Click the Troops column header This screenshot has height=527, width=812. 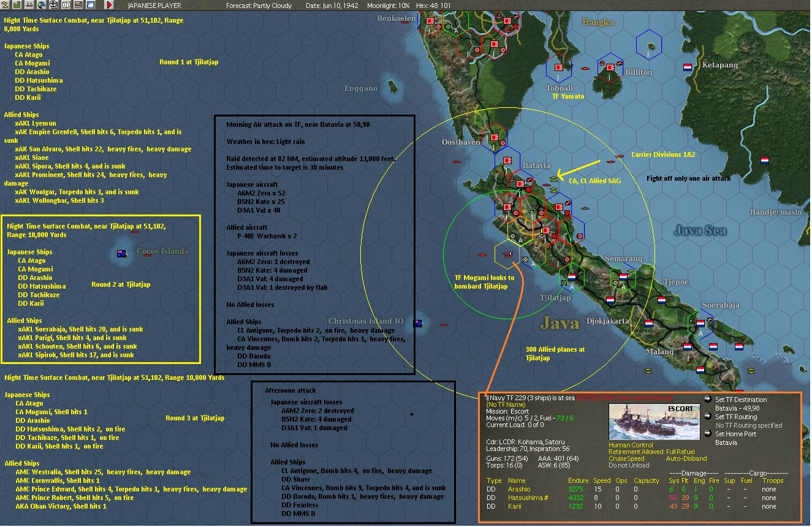[773, 481]
